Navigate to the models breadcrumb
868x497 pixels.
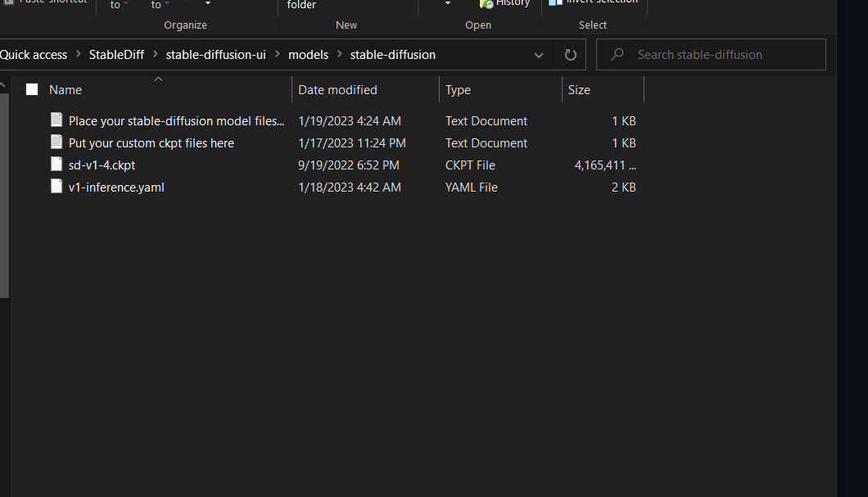308,54
